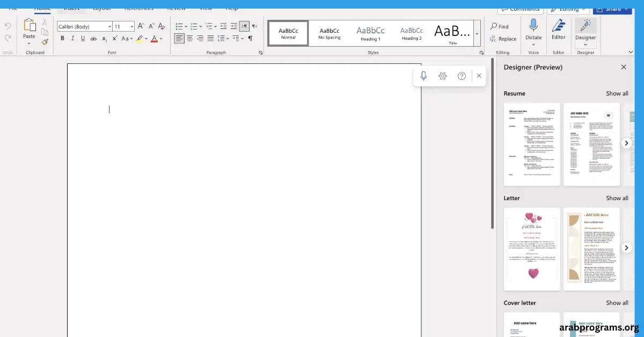
Task: Click the right-to-left text direction icon
Action: 254,26
